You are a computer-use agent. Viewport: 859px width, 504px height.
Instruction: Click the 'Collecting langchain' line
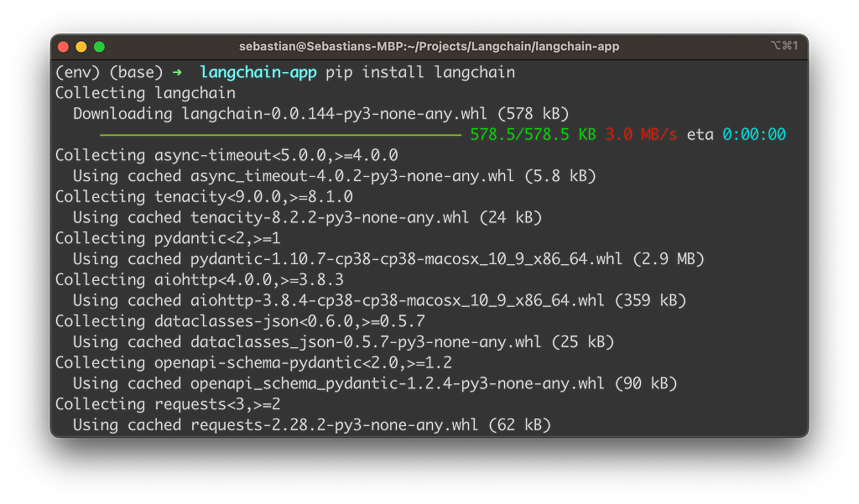145,93
